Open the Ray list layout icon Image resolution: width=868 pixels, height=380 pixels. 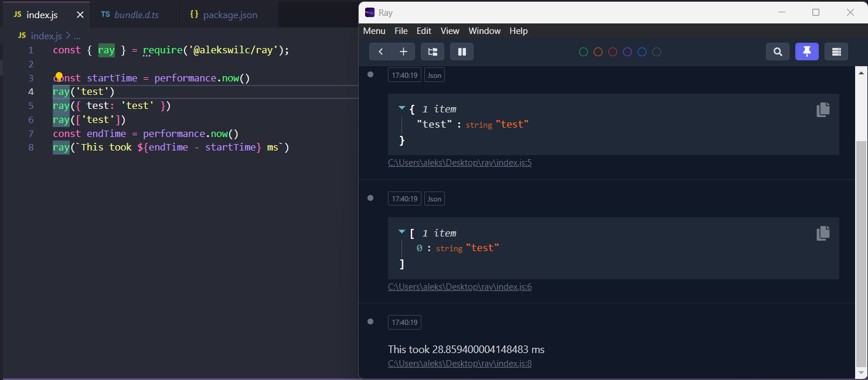(x=836, y=52)
